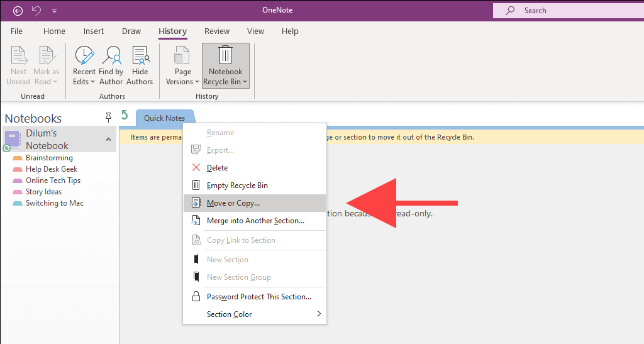The height and width of the screenshot is (344, 644).
Task: Click the Recent Edits clock icon
Action: coord(84,55)
